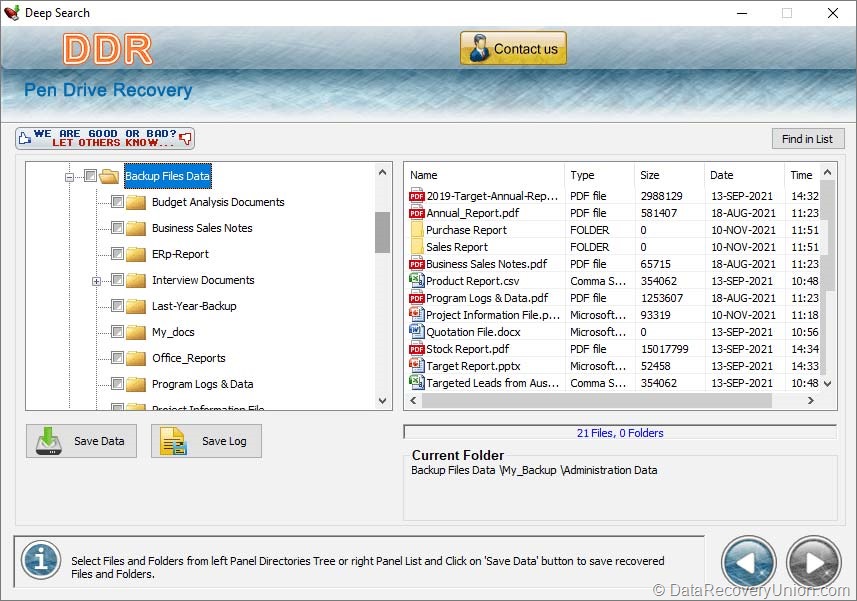Screen dimensions: 857x601
Task: Check the Last-Year-Backup checkbox
Action: (117, 305)
